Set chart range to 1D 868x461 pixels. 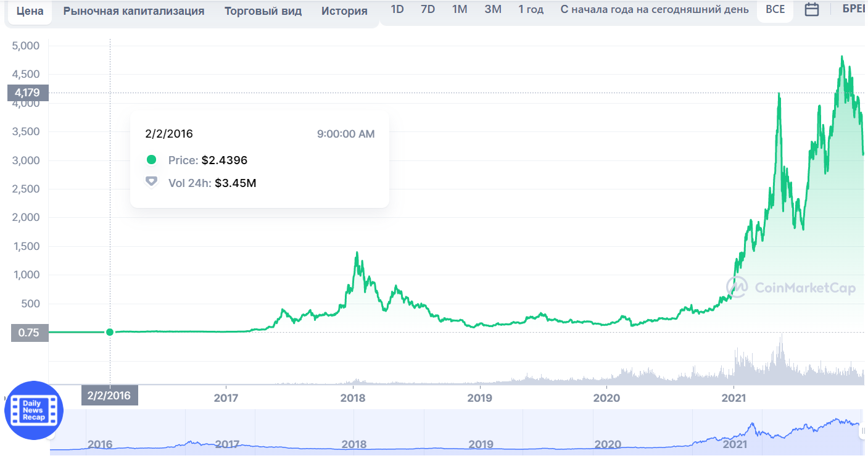pos(397,10)
